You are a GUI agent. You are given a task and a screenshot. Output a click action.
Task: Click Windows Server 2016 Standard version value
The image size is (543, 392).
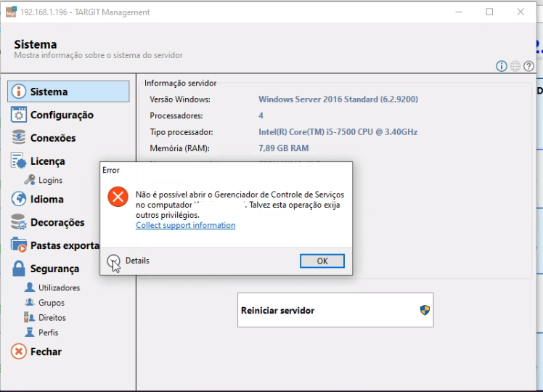coord(338,99)
